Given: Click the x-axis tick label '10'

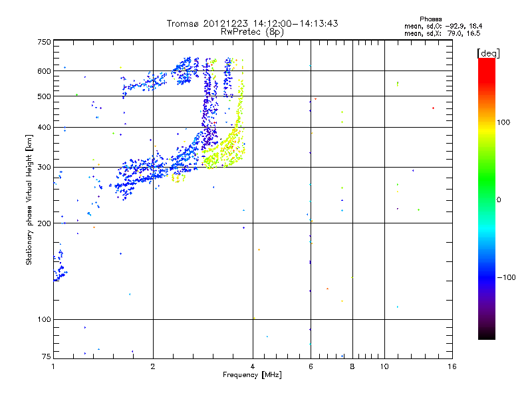Looking at the screenshot, I should tap(384, 366).
